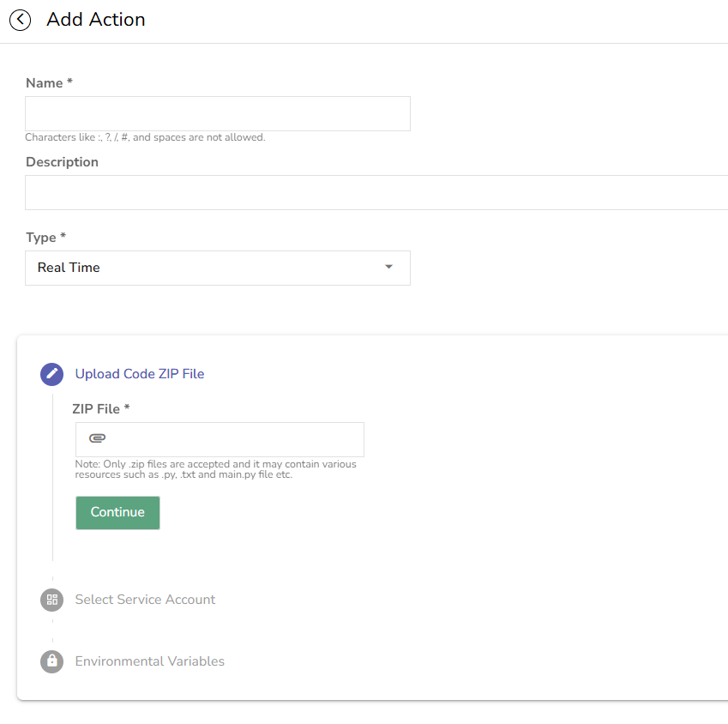Click the grid icon beside Select Service Account
The image size is (728, 724).
pyautogui.click(x=51, y=600)
